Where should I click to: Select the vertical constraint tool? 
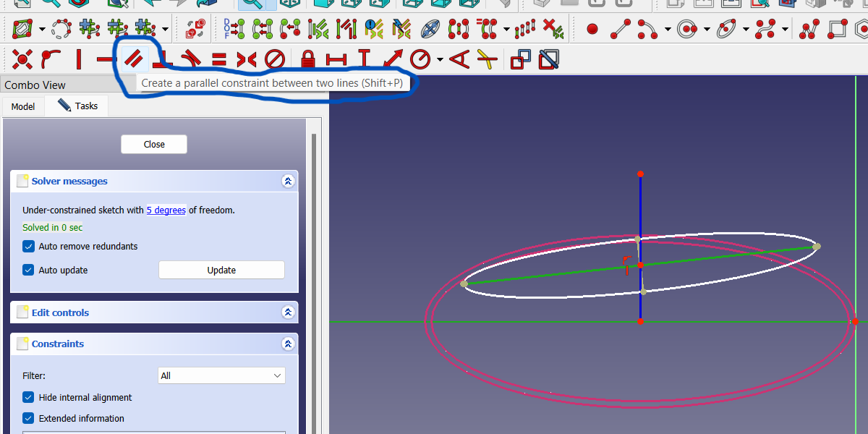pyautogui.click(x=80, y=59)
